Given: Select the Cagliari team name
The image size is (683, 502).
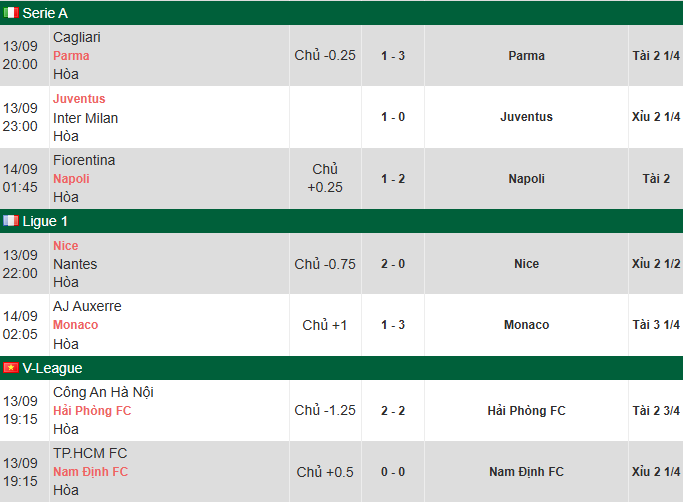Looking at the screenshot, I should coord(77,37).
